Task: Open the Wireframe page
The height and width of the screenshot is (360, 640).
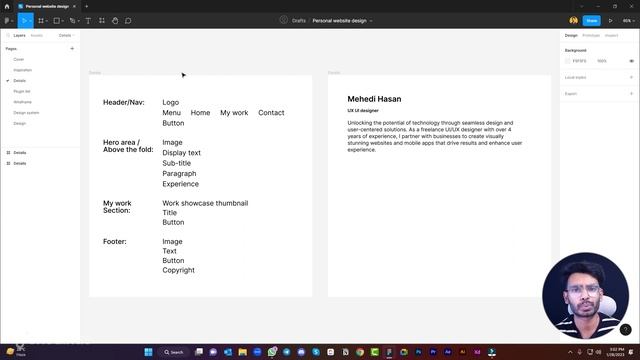Action: point(22,102)
